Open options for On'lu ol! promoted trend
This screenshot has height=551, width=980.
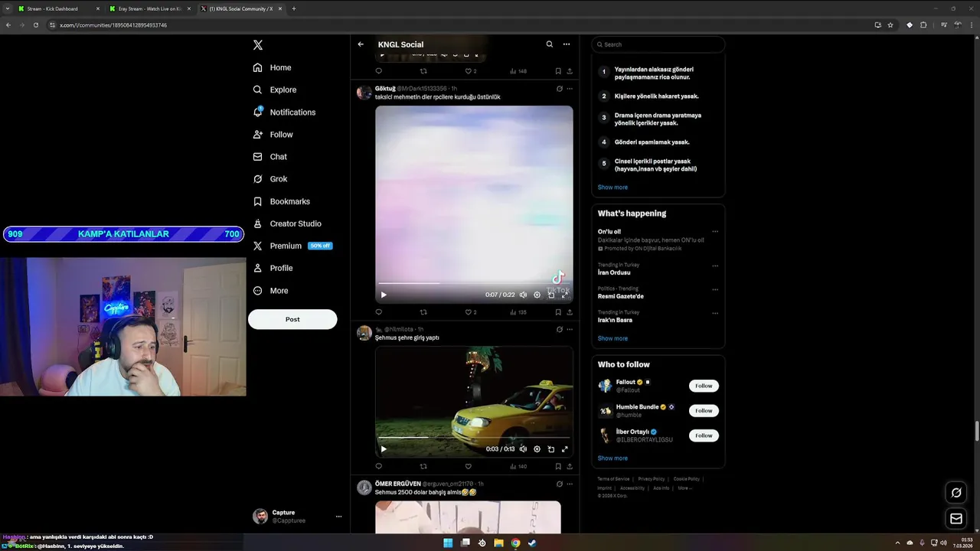click(x=715, y=231)
